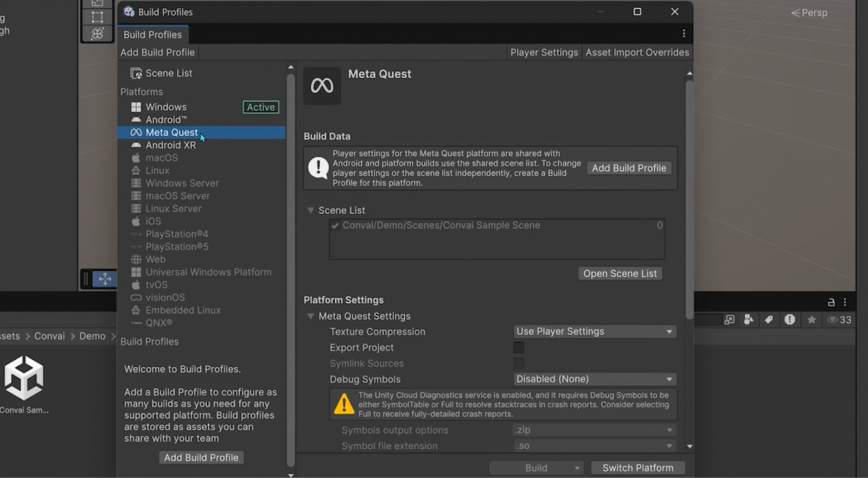
Task: Toggle the Symlink Sources checkbox
Action: click(519, 364)
